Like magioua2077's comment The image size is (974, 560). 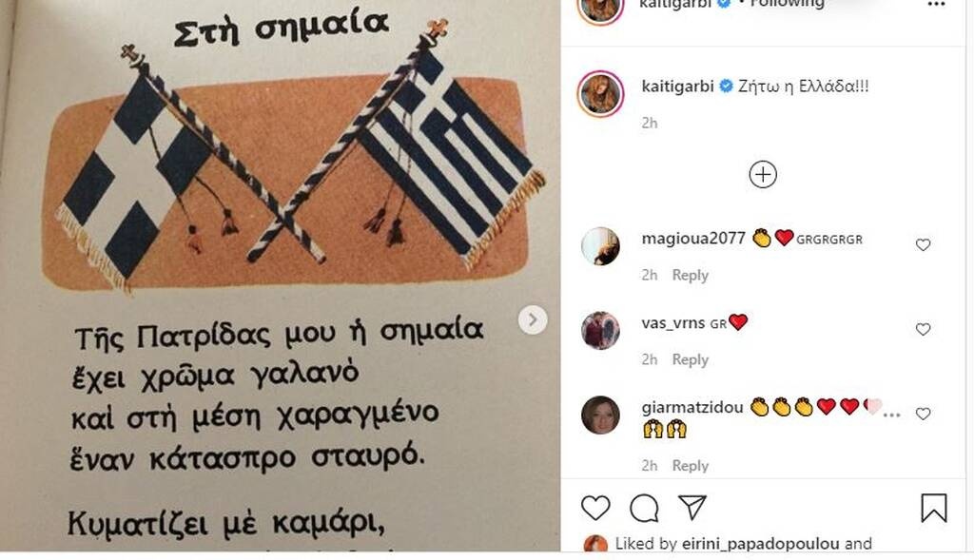pos(923,244)
